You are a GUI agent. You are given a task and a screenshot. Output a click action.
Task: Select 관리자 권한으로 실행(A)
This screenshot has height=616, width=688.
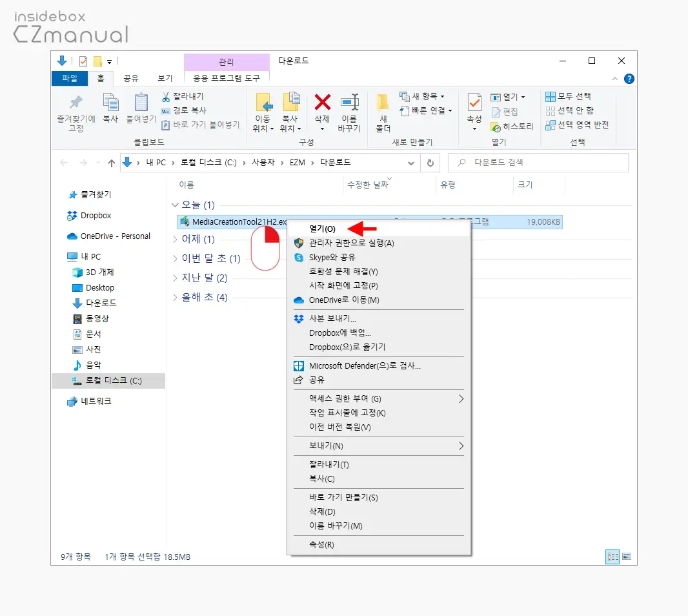point(378,243)
